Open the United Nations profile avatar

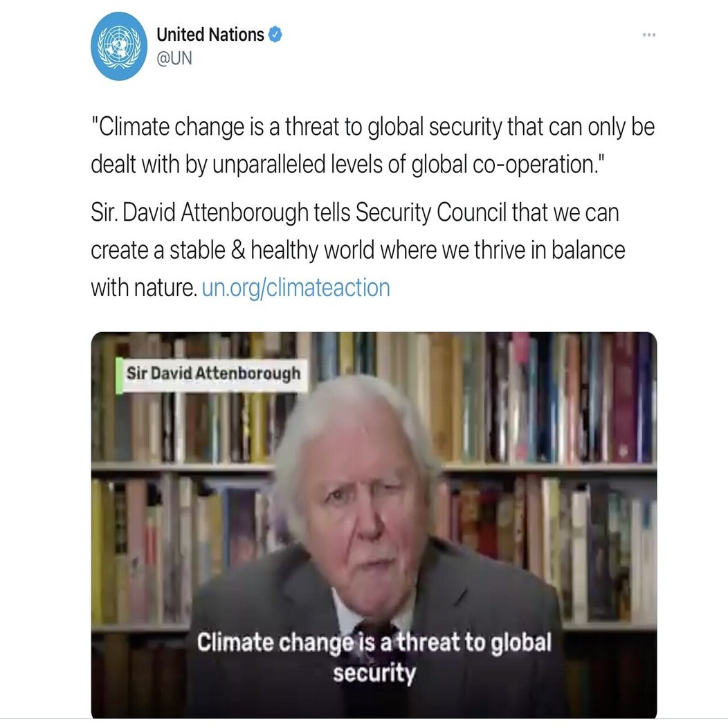119,46
